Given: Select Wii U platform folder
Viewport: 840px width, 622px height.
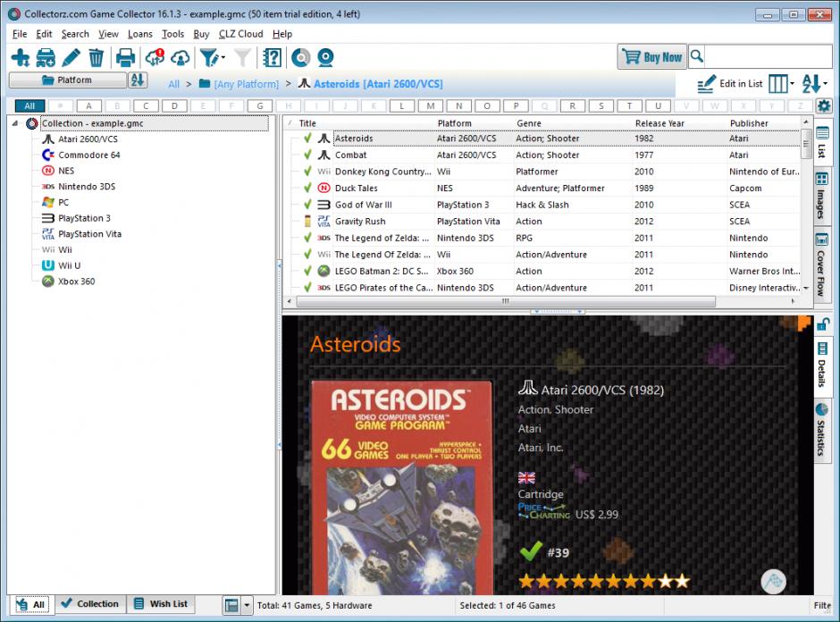Looking at the screenshot, I should 69,265.
